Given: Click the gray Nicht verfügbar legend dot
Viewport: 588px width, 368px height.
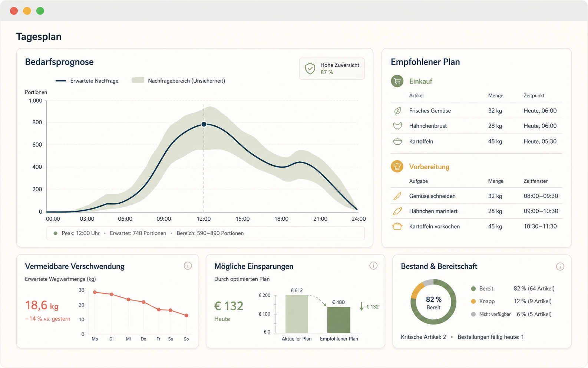Looking at the screenshot, I should 473,314.
